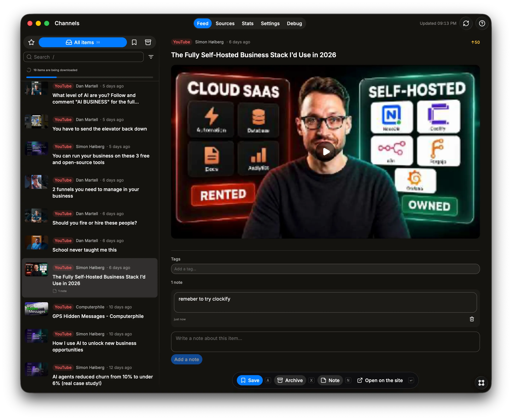Viewport: 512px width, 420px height.
Task: Click the elevator back down video thumbnail
Action: pos(36,121)
